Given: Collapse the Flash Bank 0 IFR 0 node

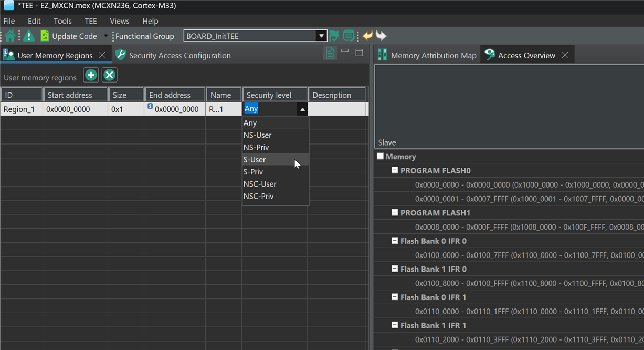Looking at the screenshot, I should click(395, 241).
